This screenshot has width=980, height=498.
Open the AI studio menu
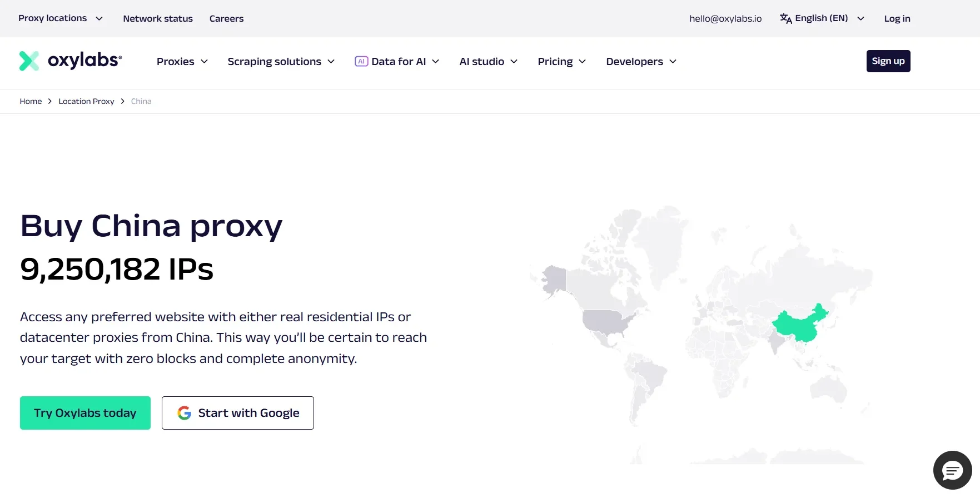489,61
